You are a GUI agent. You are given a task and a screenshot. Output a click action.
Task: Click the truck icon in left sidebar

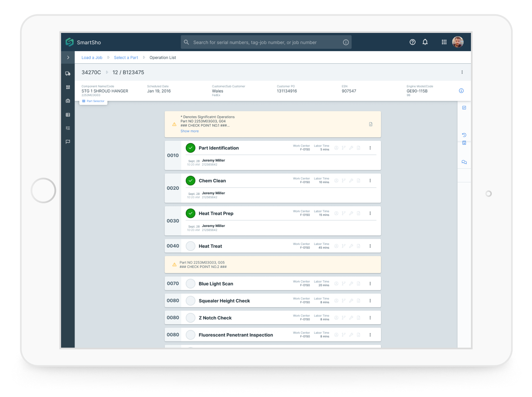(x=68, y=73)
